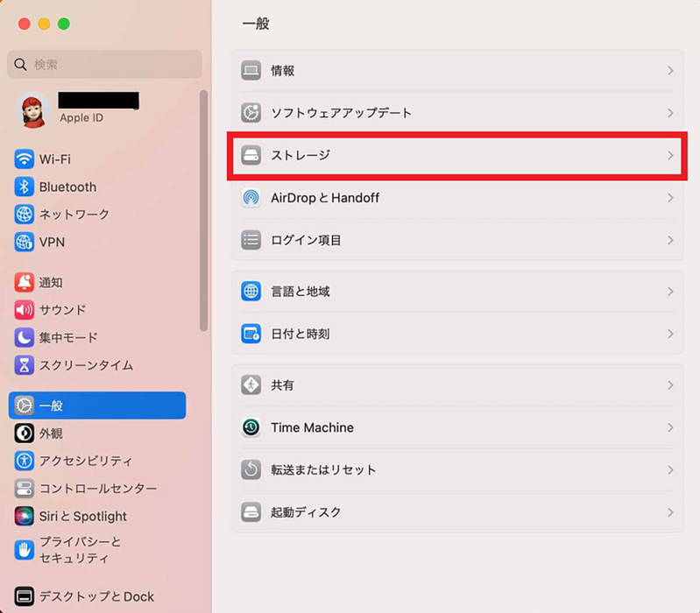This screenshot has width=700, height=613.
Task: Click the 言語と地域 globe icon
Action: 251,292
